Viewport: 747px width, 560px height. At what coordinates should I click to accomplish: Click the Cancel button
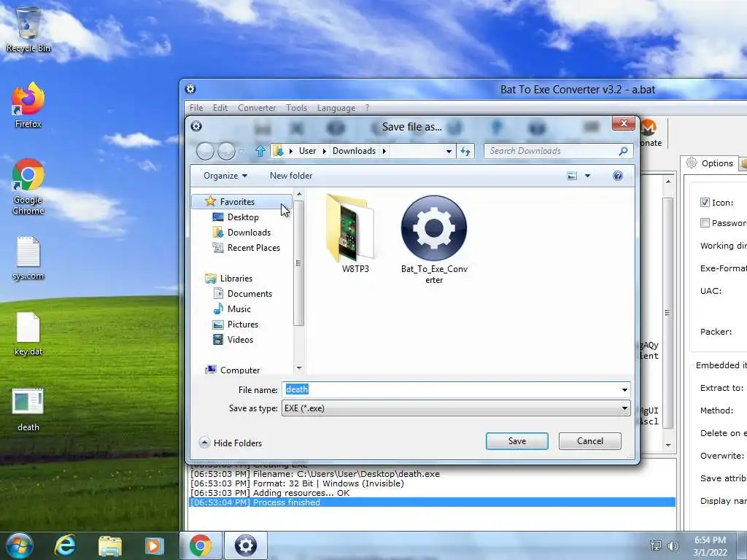click(589, 441)
